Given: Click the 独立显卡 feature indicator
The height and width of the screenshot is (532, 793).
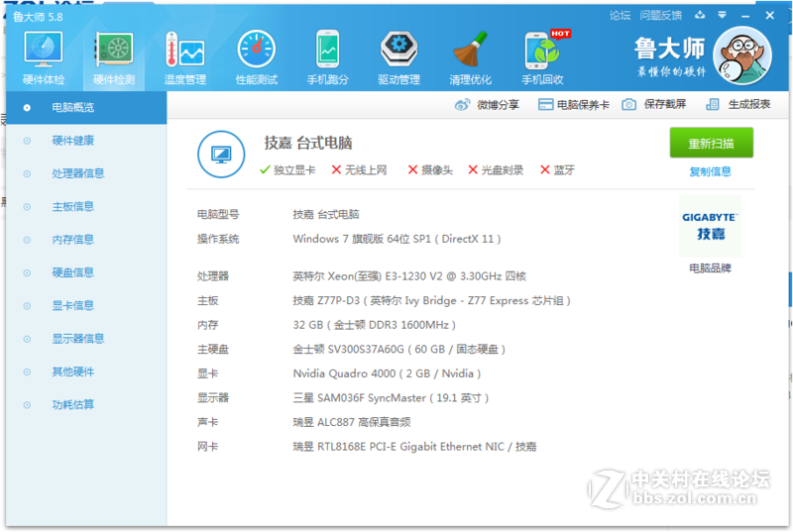Looking at the screenshot, I should tap(287, 170).
